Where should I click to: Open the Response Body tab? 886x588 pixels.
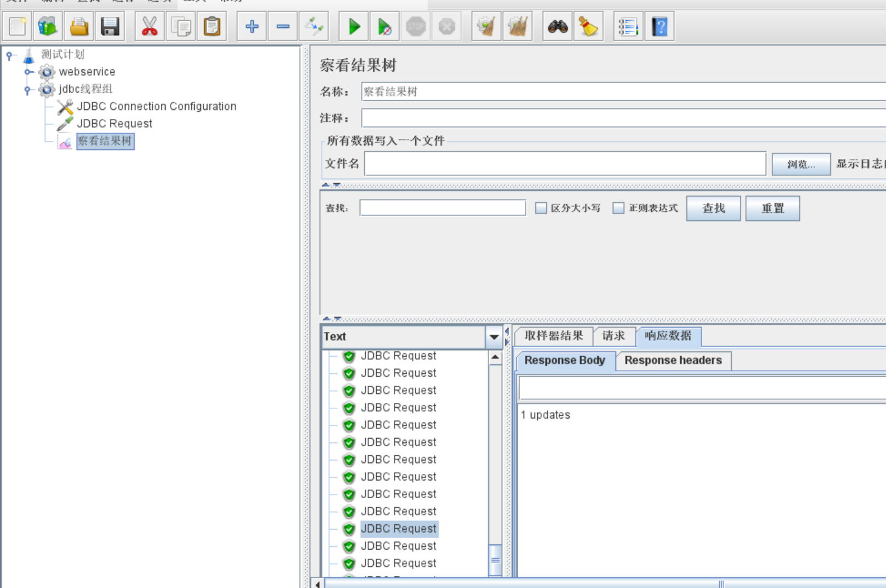click(565, 360)
